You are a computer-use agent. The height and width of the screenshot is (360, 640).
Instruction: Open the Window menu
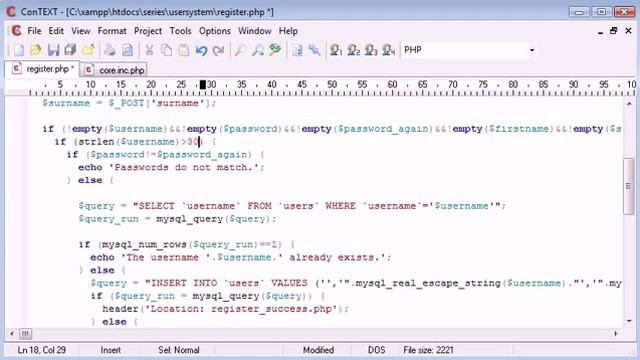click(255, 31)
